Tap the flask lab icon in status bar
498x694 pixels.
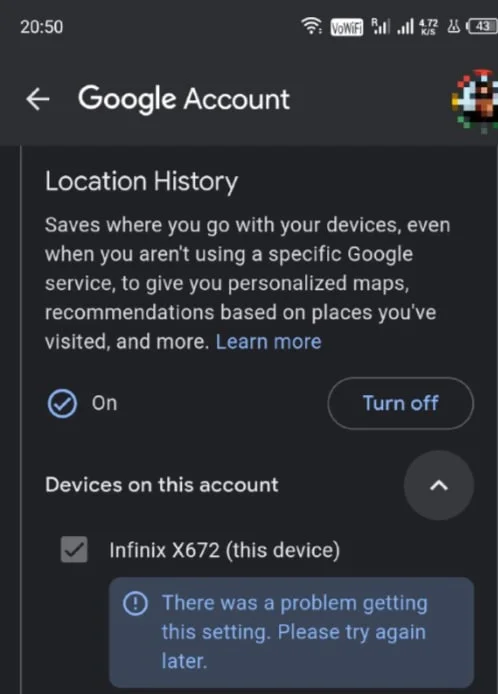tap(454, 27)
